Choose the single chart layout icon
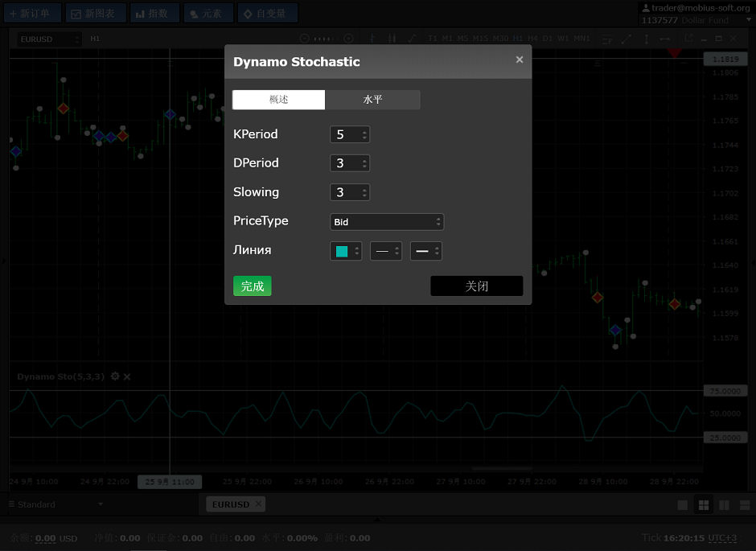Image resolution: width=756 pixels, height=551 pixels. [683, 504]
